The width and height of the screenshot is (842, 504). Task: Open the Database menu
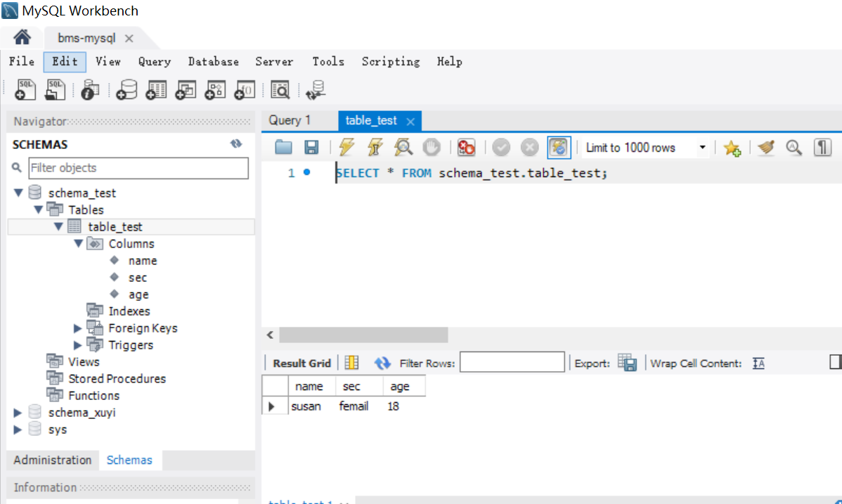coord(213,62)
